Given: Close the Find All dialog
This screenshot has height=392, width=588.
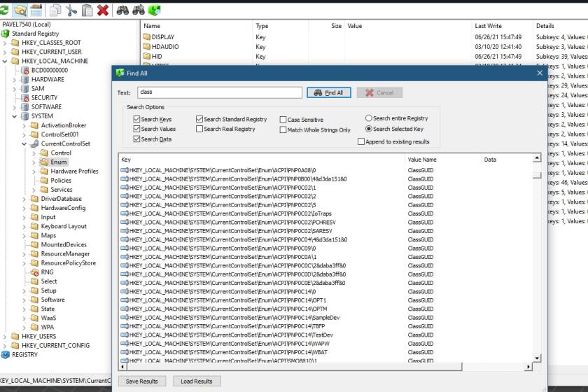Looking at the screenshot, I should tap(539, 73).
